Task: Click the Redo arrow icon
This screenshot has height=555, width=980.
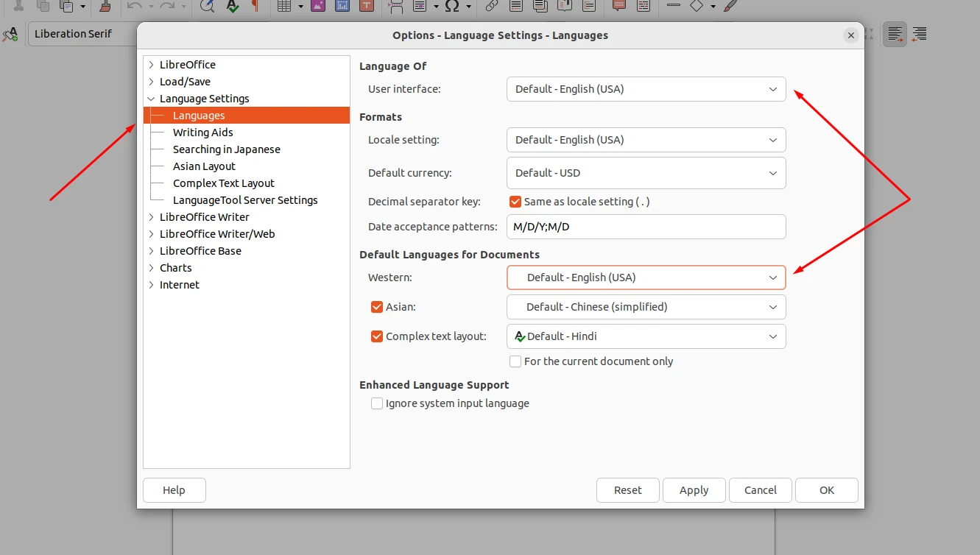Action: click(x=167, y=6)
